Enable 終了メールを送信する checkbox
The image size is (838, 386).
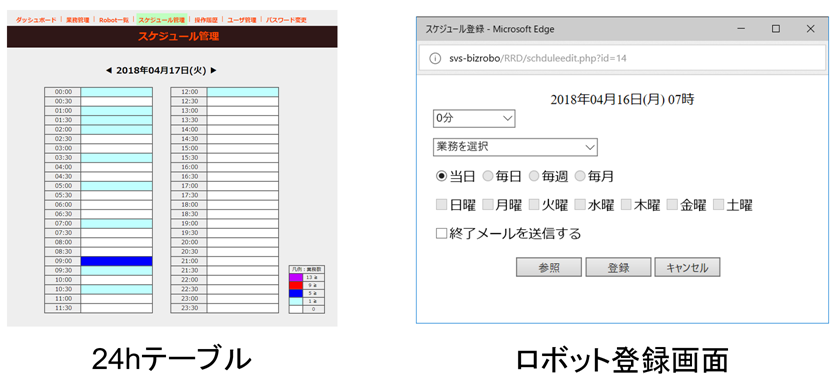(x=441, y=234)
